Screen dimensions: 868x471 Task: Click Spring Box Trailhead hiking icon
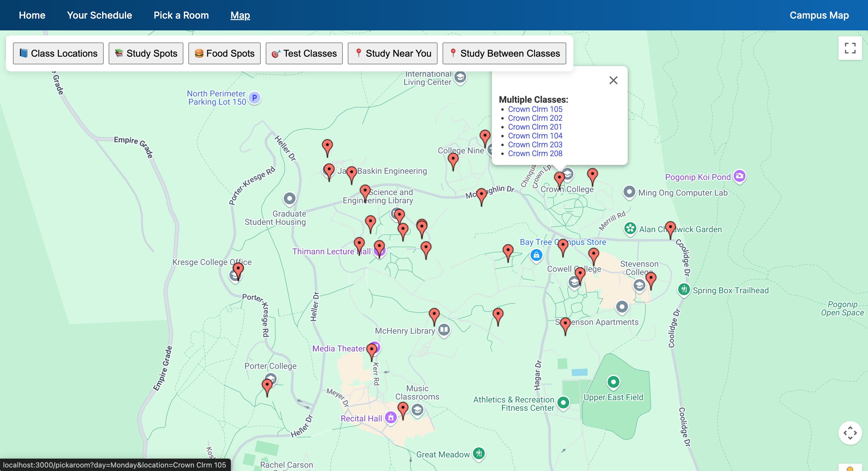(684, 289)
